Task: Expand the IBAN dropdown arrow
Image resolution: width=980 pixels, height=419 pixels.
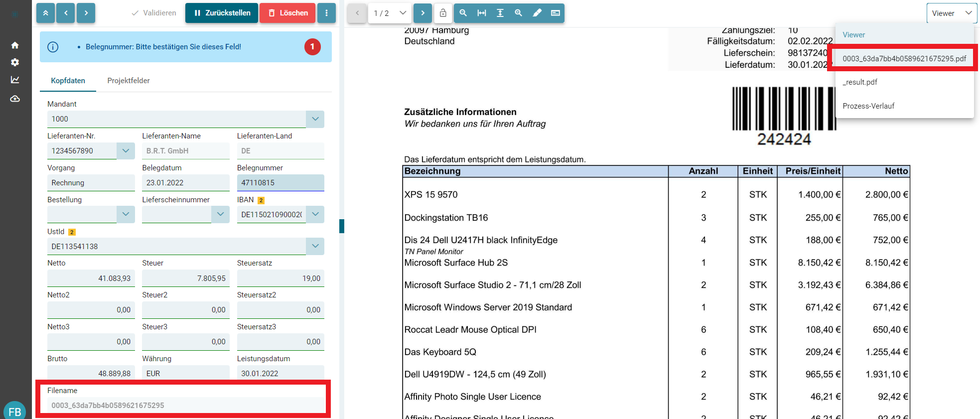Action: point(315,214)
